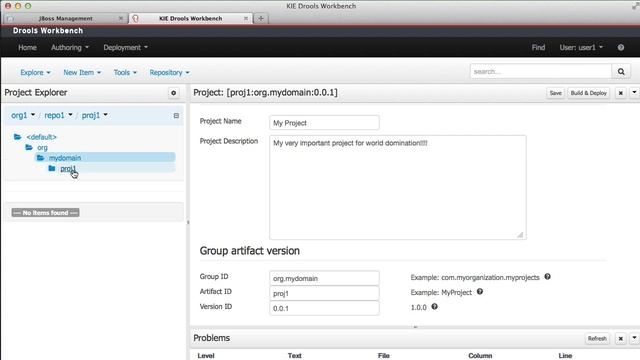Select the mydomain tree node
This screenshot has height=360, width=640.
[x=65, y=158]
